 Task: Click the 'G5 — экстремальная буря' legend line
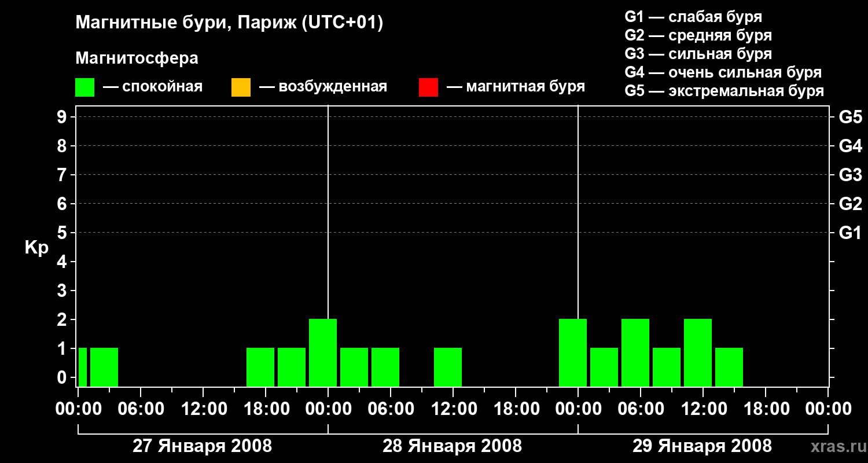point(724,91)
